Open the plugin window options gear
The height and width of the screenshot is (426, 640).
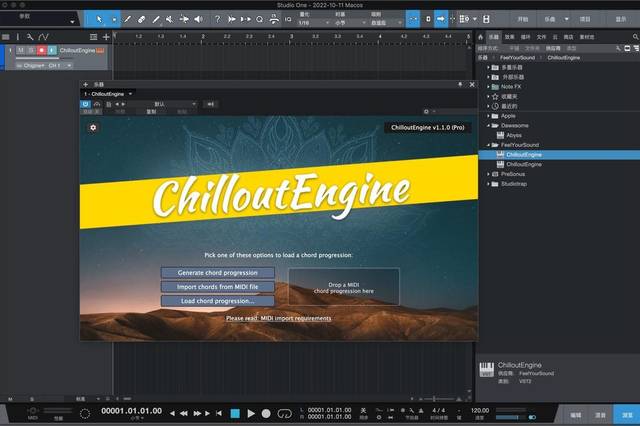(x=427, y=111)
